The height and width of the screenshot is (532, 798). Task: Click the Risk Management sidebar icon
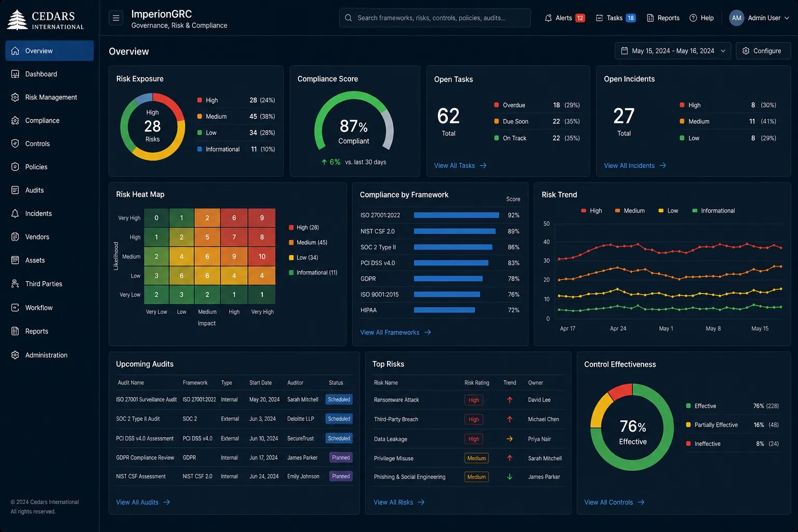[x=15, y=97]
